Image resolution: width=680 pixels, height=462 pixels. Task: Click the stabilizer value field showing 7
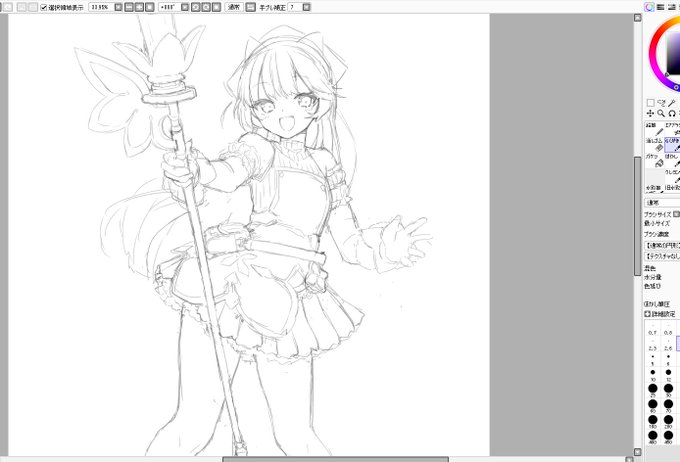tap(295, 7)
